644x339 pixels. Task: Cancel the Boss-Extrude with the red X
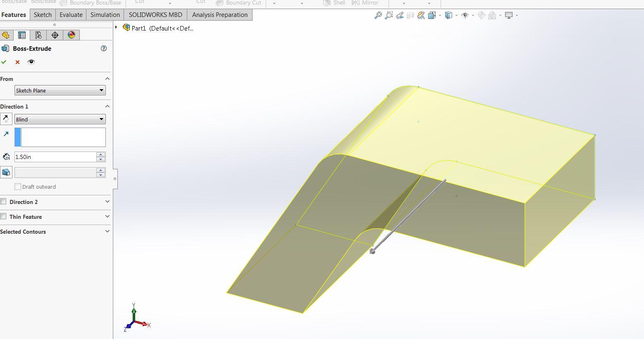[x=17, y=62]
